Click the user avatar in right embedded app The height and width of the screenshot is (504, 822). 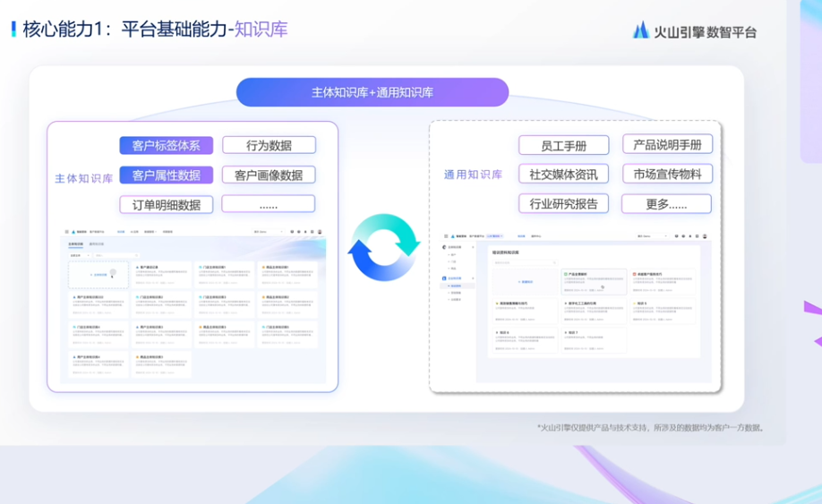705,236
